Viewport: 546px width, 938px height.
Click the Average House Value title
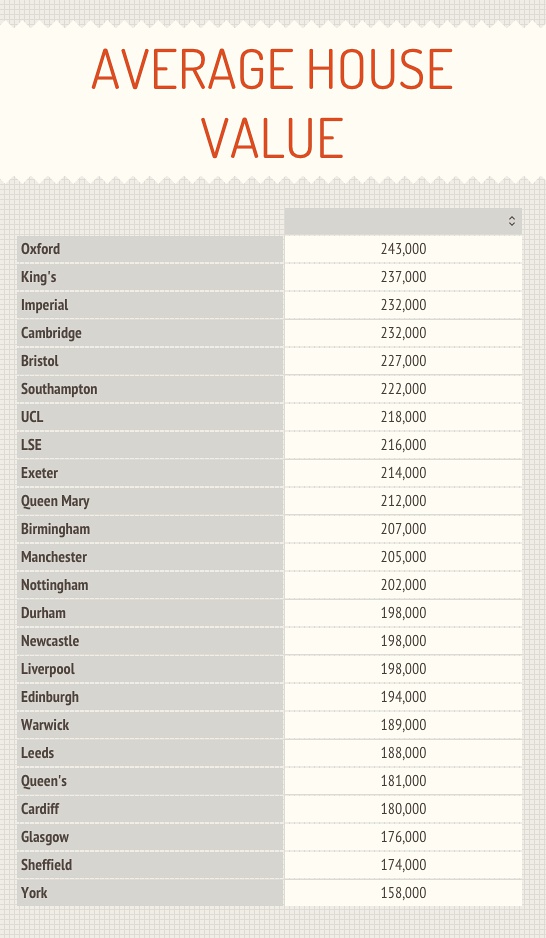[x=273, y=103]
